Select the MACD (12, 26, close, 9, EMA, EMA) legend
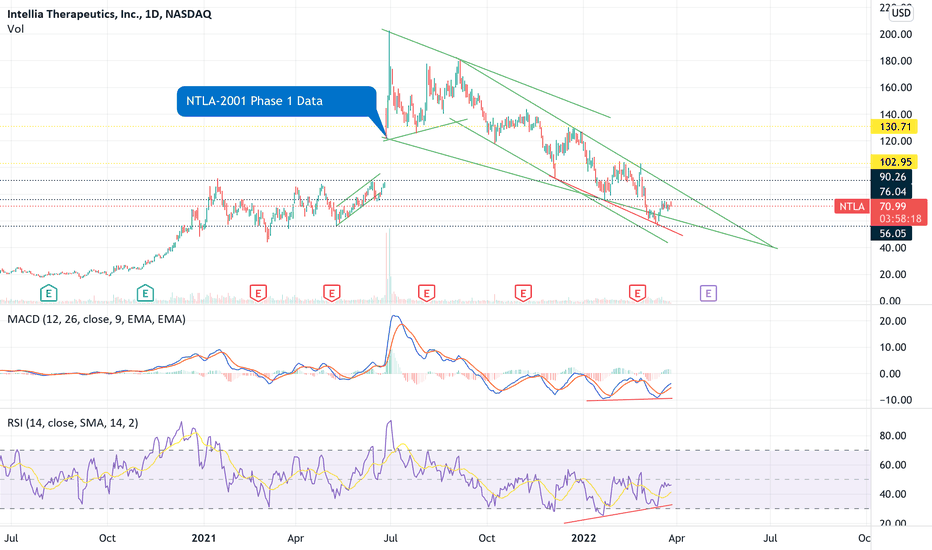 96,319
